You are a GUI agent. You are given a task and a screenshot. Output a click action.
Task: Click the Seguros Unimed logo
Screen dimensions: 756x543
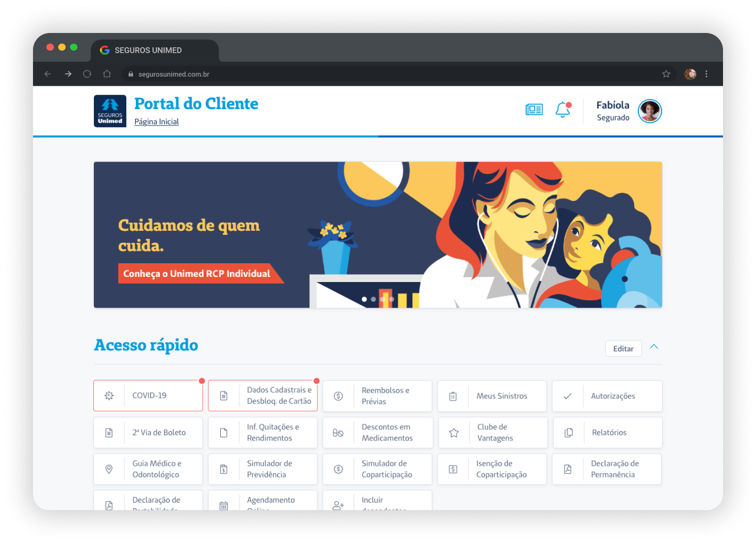tap(110, 111)
